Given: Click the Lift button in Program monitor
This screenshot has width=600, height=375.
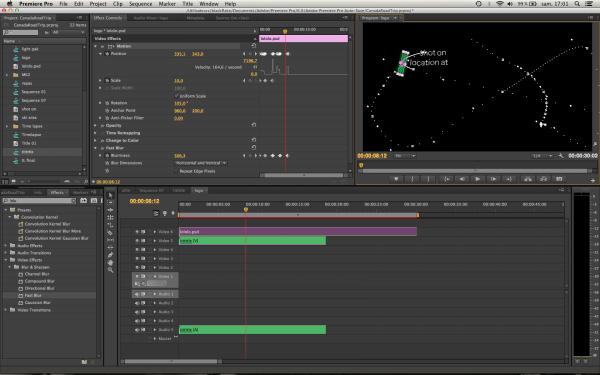Looking at the screenshot, I should pyautogui.click(x=528, y=179).
